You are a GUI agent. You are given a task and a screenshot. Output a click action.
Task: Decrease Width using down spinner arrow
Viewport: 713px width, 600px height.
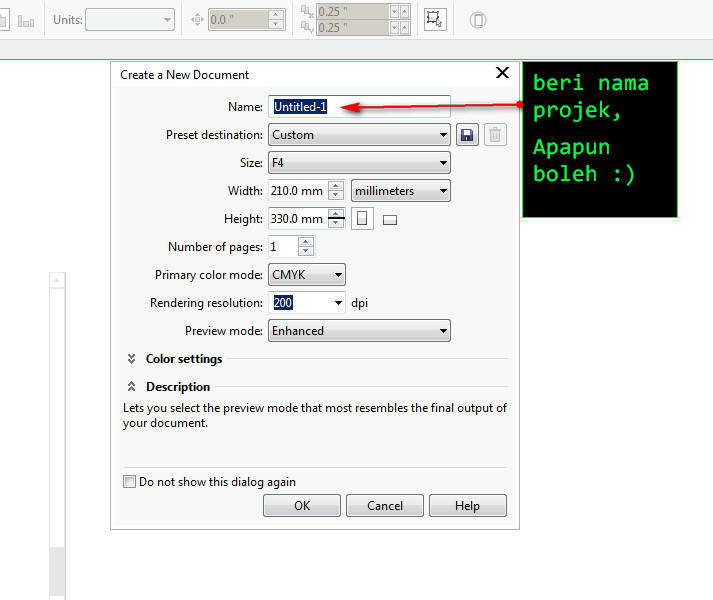[x=336, y=196]
